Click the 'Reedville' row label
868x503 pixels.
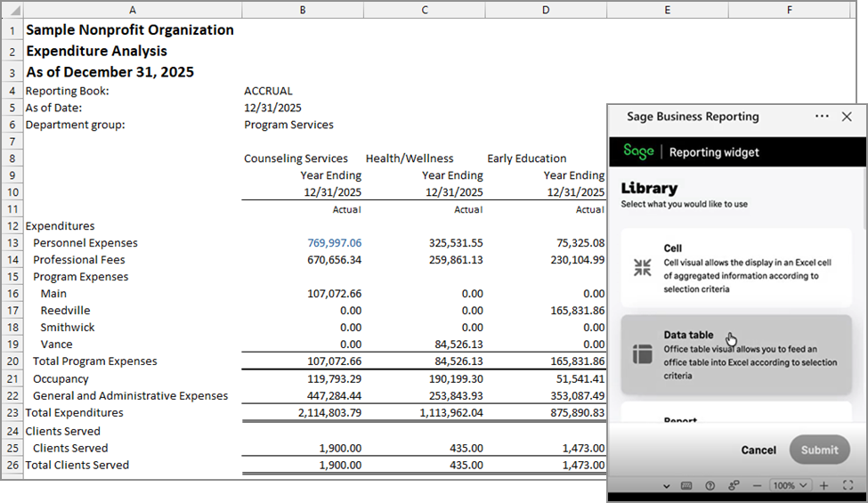point(65,311)
